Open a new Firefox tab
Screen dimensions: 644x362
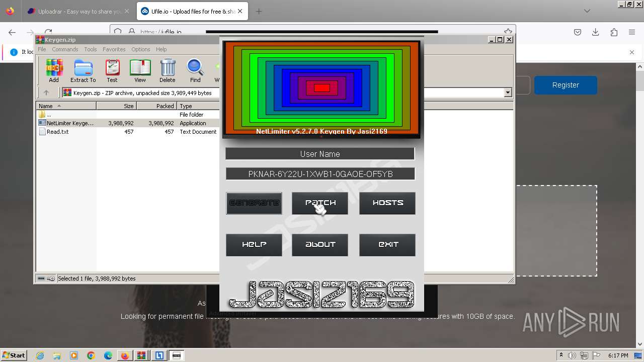[259, 11]
